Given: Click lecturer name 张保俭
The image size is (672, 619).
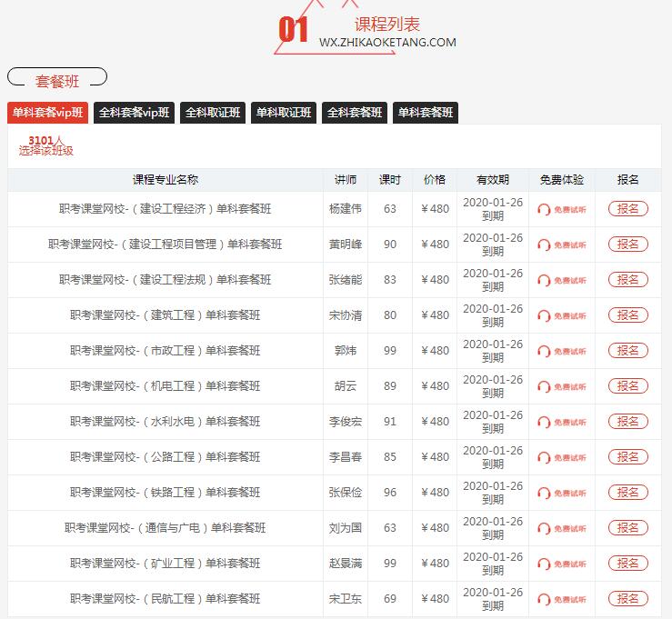Looking at the screenshot, I should point(346,493).
